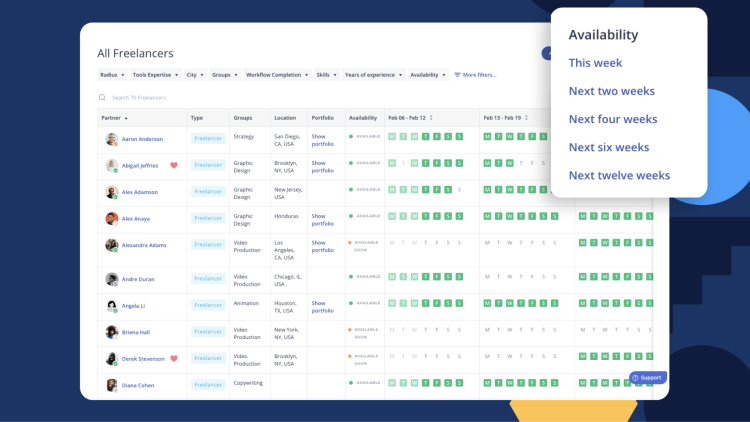This screenshot has height=422, width=750.
Task: Click the search magnifier icon
Action: pos(102,98)
